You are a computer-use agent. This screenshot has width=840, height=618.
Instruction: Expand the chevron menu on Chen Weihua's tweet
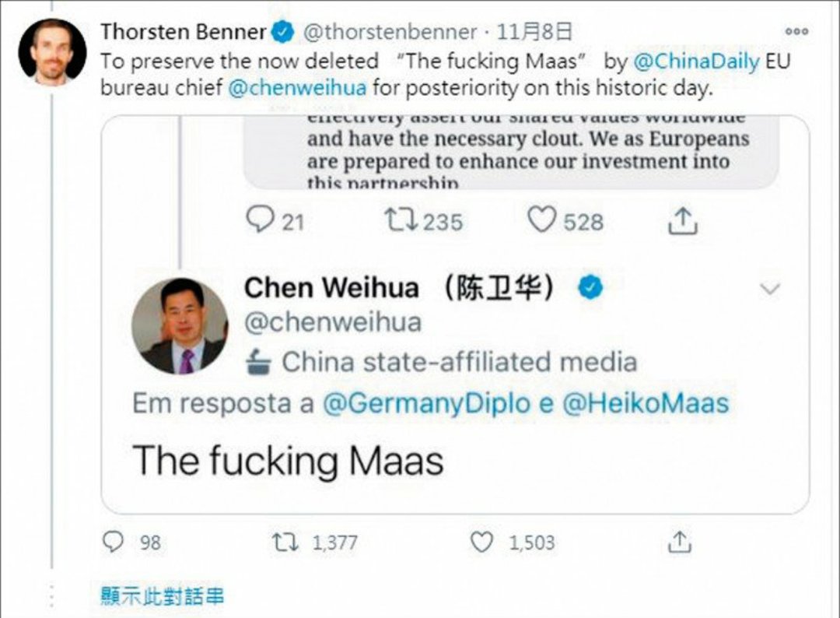point(770,290)
